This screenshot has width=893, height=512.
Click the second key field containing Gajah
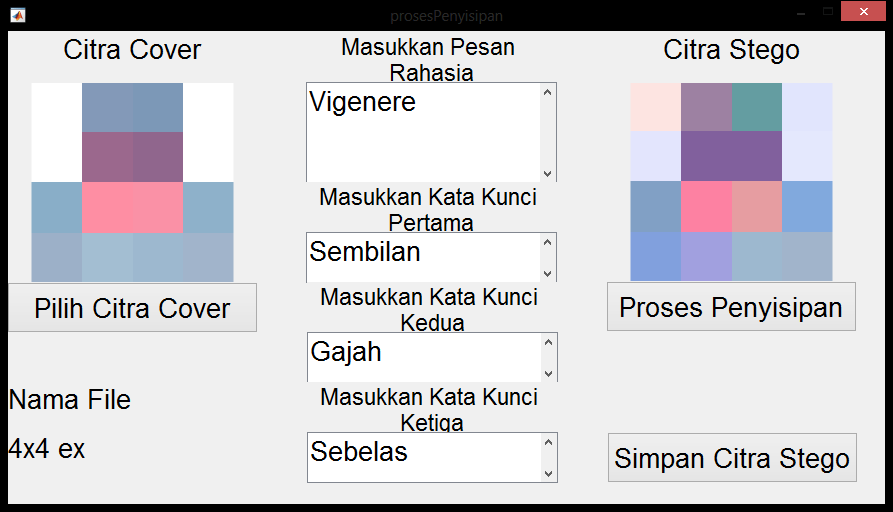coord(423,357)
